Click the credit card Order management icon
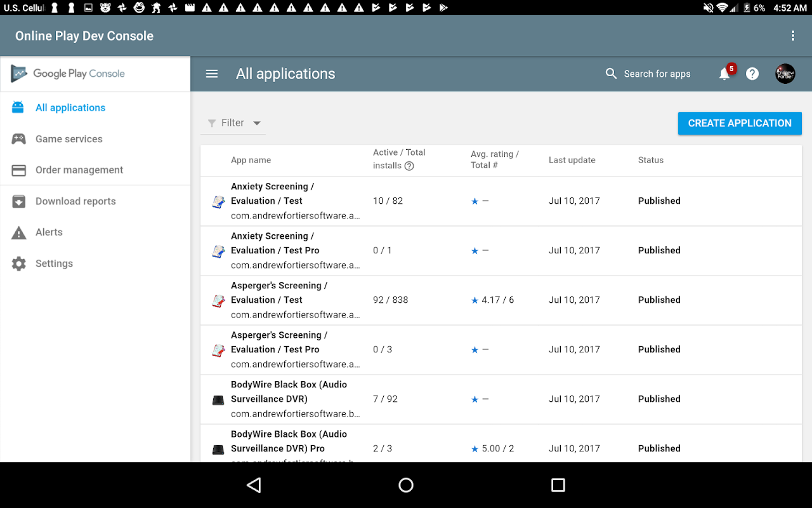 [18, 170]
